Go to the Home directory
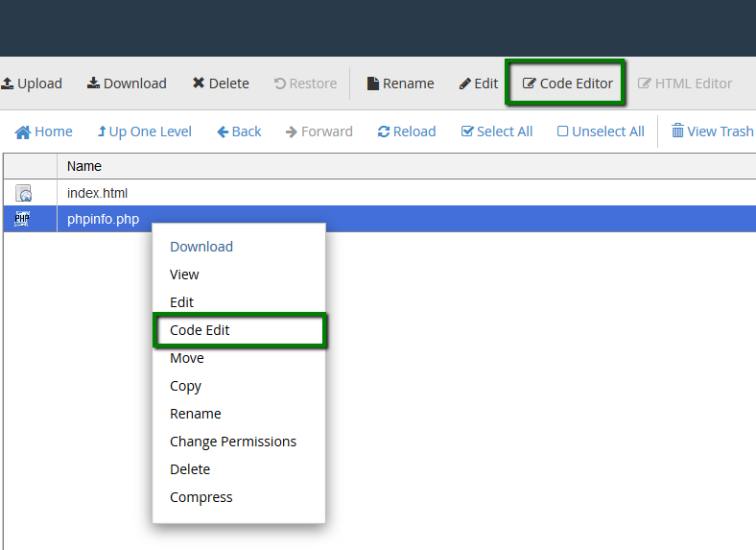The width and height of the screenshot is (756, 550). click(x=44, y=132)
